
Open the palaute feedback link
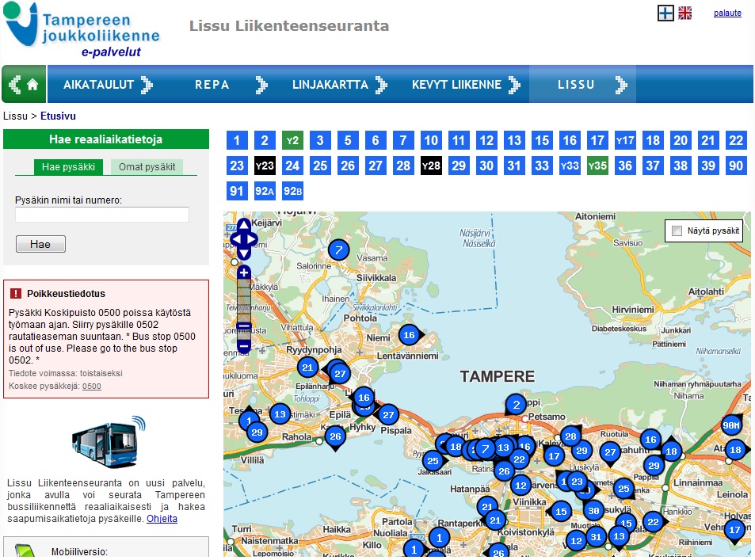(x=726, y=13)
